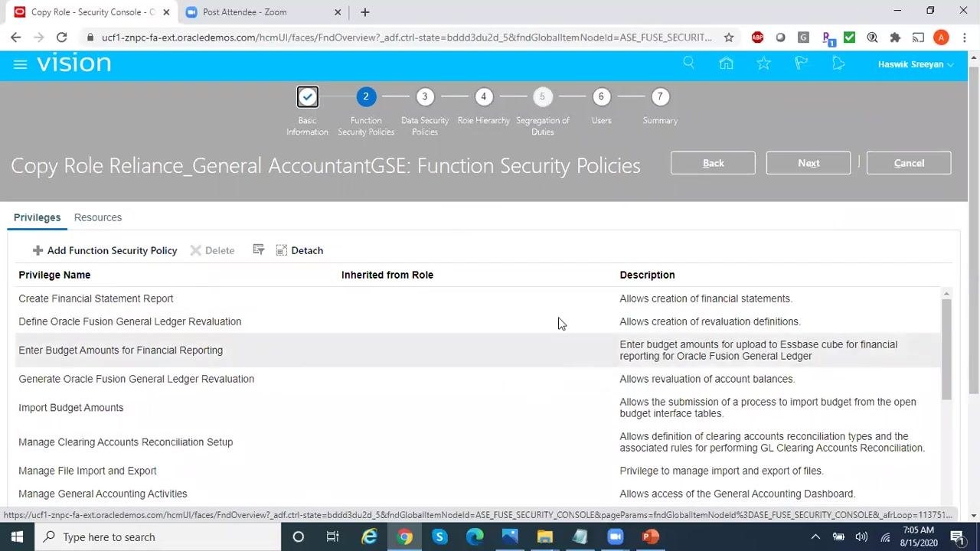Click the Next button
The height and width of the screenshot is (551, 980).
tap(808, 163)
